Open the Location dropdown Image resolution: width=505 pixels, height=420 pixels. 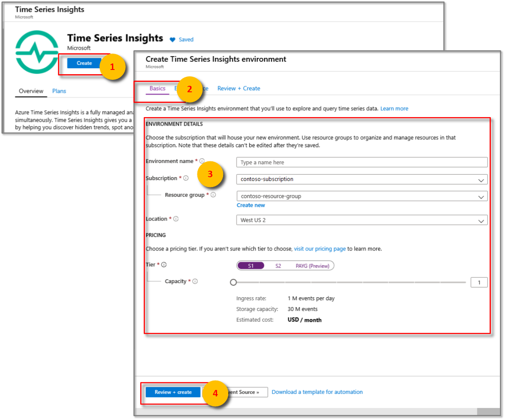tap(362, 221)
